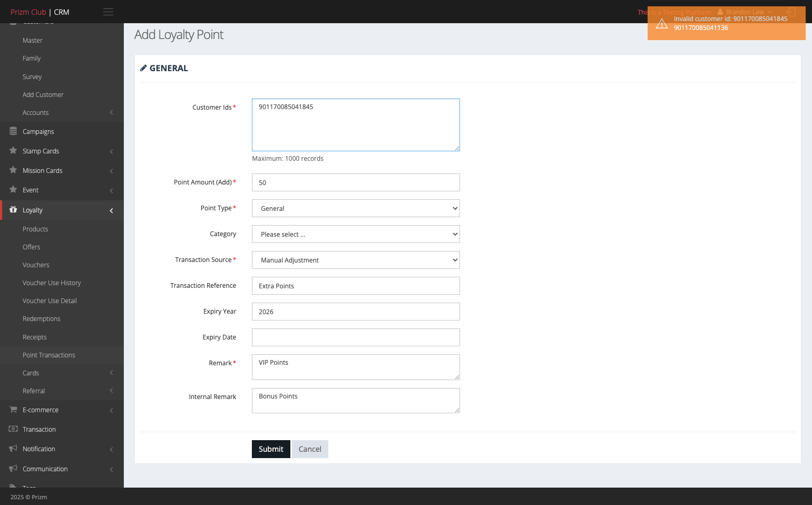Click the empty Expiry Date field
Viewport: 812px width, 505px height.
click(356, 337)
